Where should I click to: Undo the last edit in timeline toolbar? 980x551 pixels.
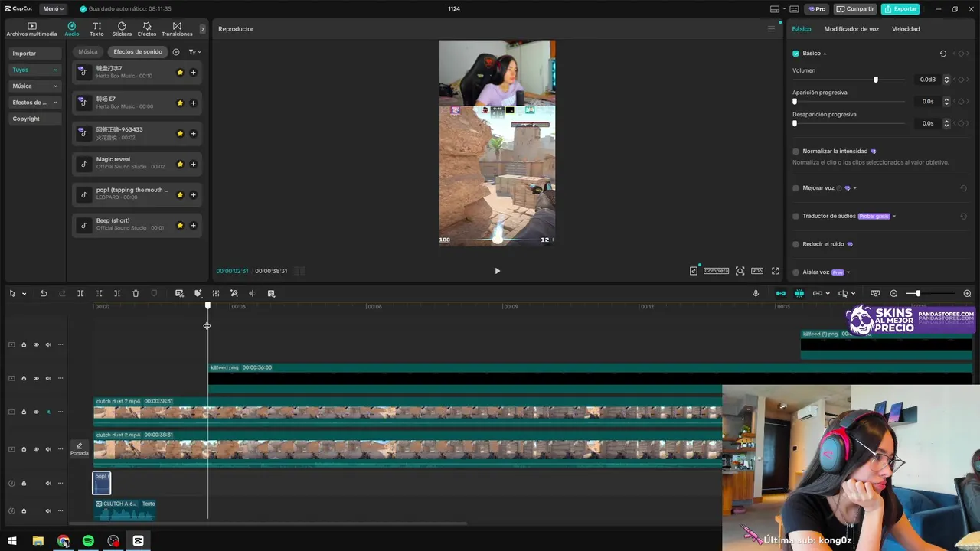(x=44, y=293)
